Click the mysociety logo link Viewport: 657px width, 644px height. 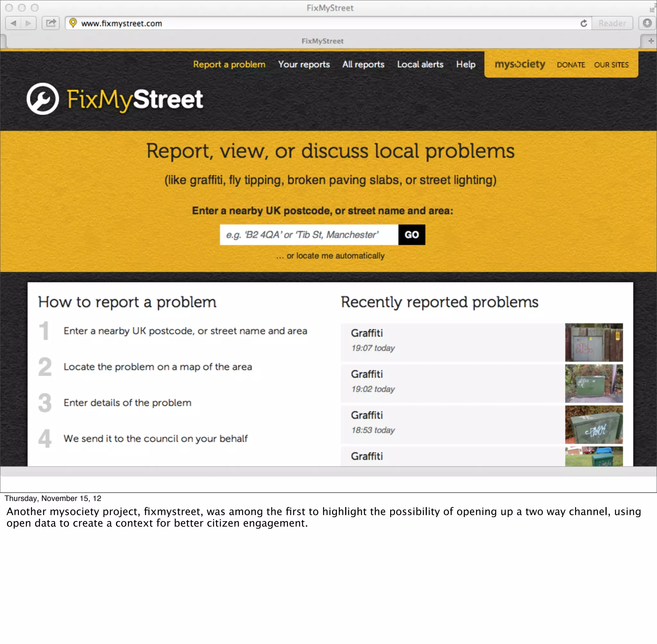pos(520,64)
